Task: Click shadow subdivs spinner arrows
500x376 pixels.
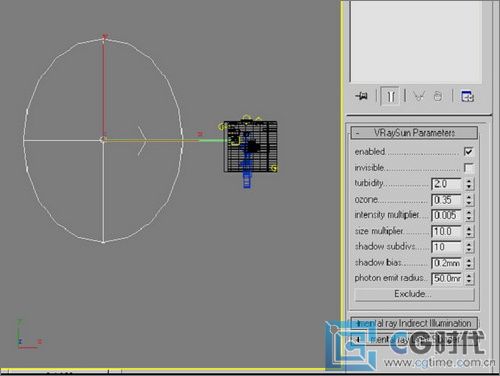Action: (x=469, y=247)
